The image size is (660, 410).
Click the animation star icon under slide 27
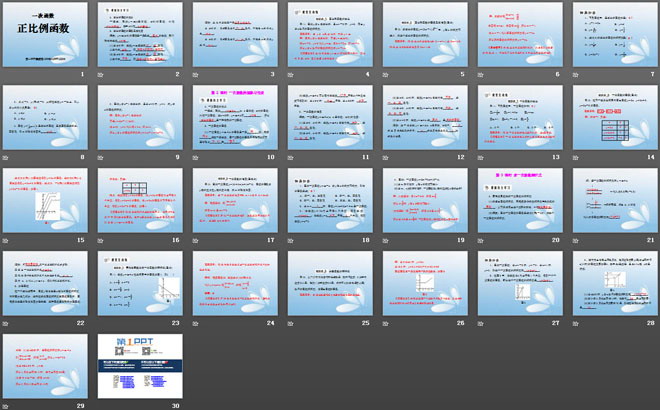coord(481,324)
